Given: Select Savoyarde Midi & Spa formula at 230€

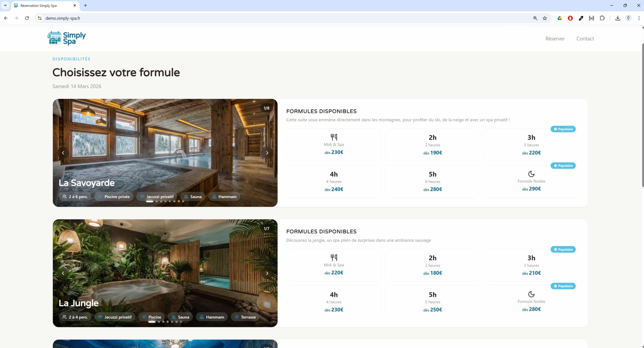Looking at the screenshot, I should coord(333,145).
